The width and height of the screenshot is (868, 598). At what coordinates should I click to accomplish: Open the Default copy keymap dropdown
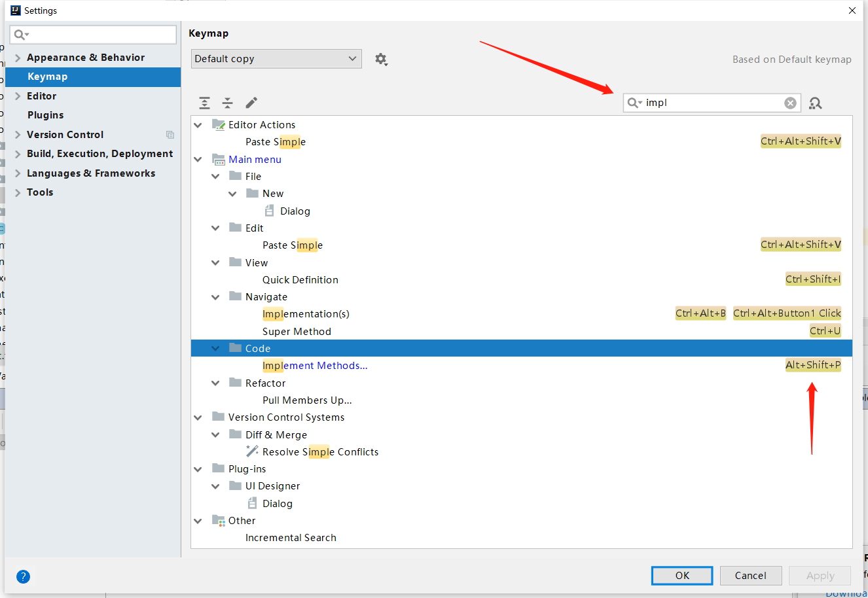click(276, 59)
